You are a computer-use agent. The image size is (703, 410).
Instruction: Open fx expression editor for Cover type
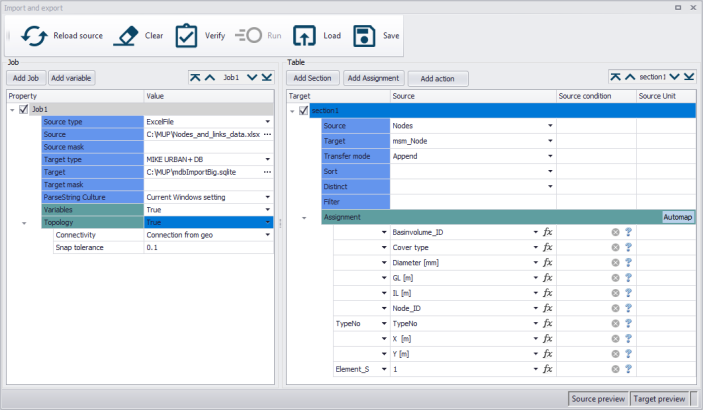coord(547,247)
